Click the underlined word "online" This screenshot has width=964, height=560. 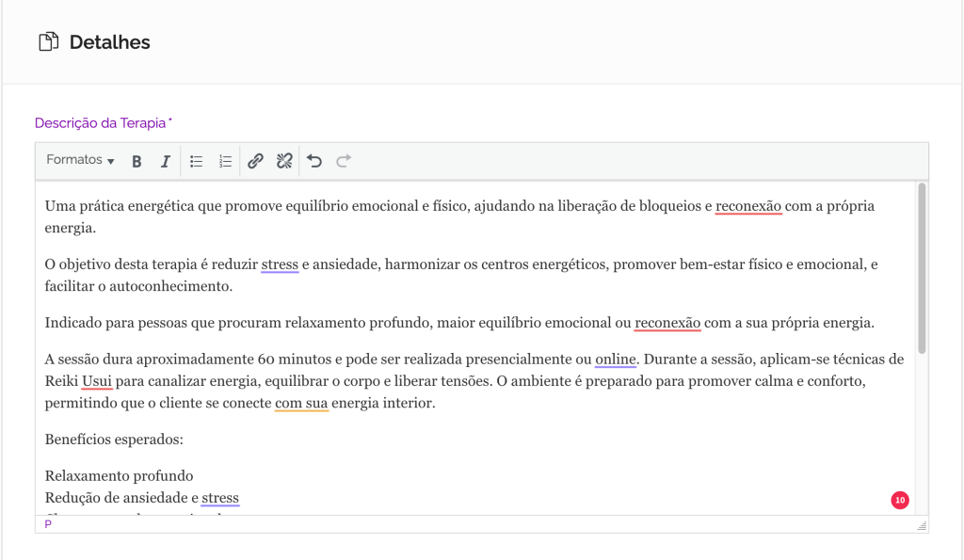pyautogui.click(x=616, y=359)
